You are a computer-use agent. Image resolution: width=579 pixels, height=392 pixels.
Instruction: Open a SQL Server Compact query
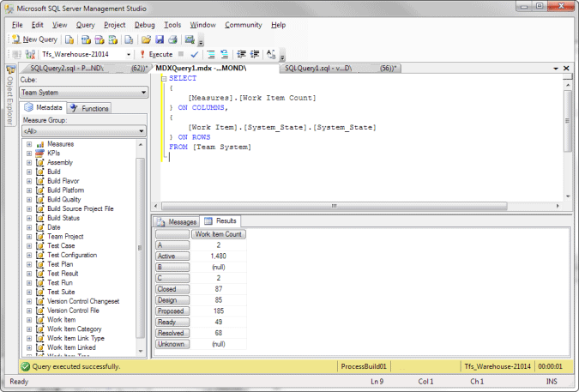[129, 39]
